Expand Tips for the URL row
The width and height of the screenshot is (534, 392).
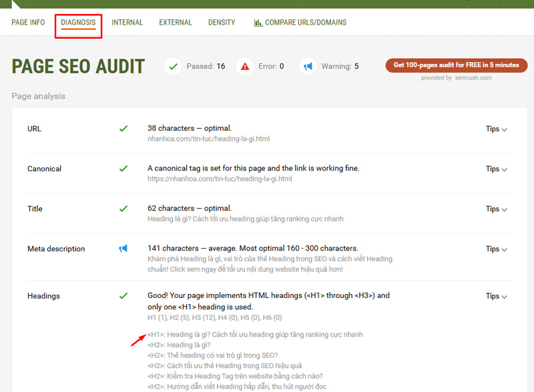tap(496, 129)
